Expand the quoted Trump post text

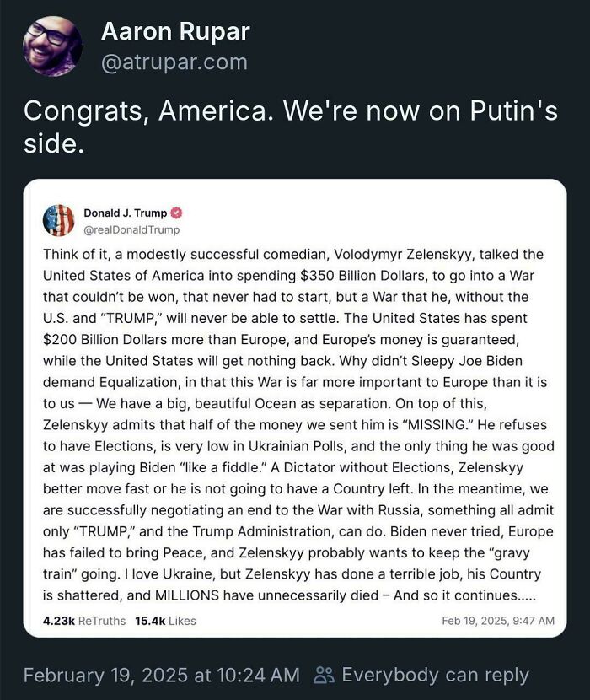pos(295,422)
